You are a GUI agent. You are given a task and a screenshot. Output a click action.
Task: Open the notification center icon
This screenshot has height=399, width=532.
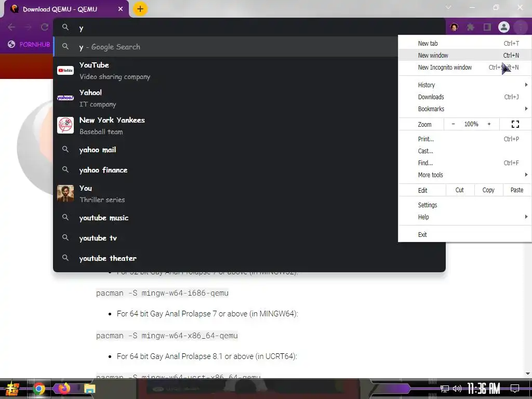(x=515, y=389)
